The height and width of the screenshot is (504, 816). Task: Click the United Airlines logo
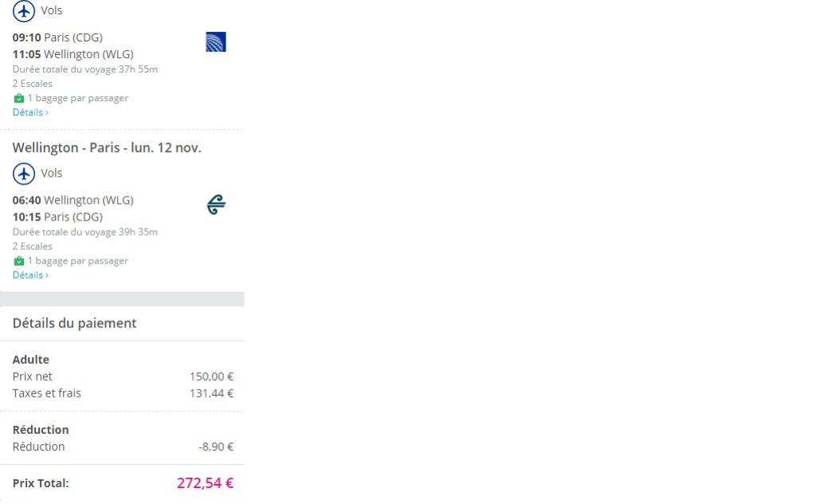click(x=216, y=42)
